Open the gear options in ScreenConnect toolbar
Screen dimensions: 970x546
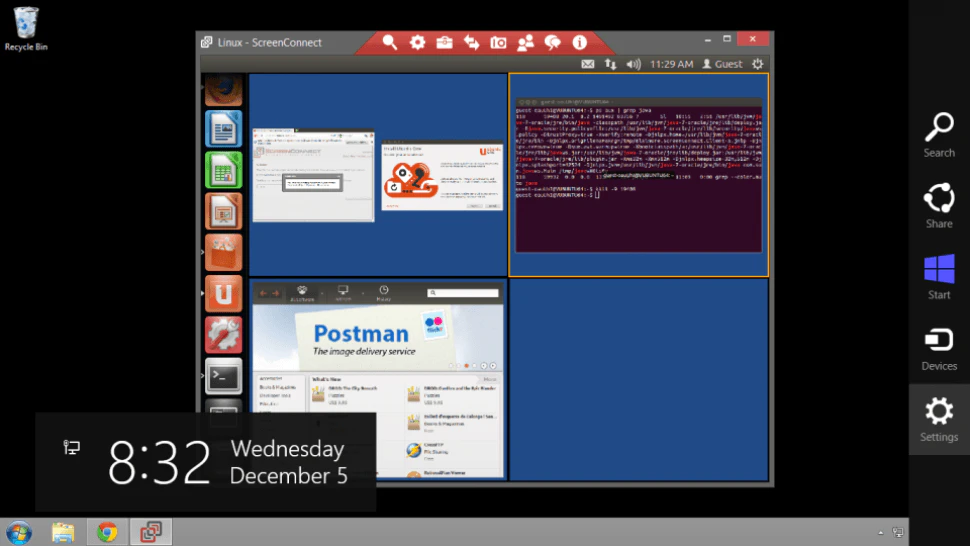click(417, 42)
